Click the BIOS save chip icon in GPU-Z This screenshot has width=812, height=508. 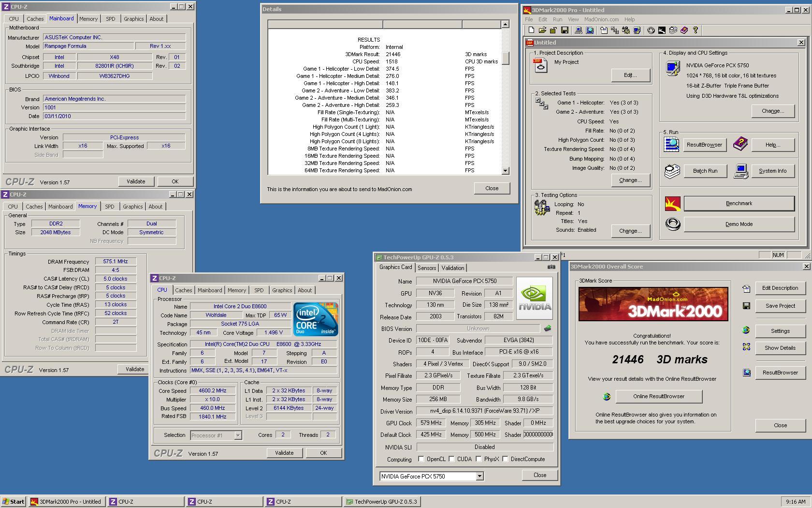pos(548,328)
